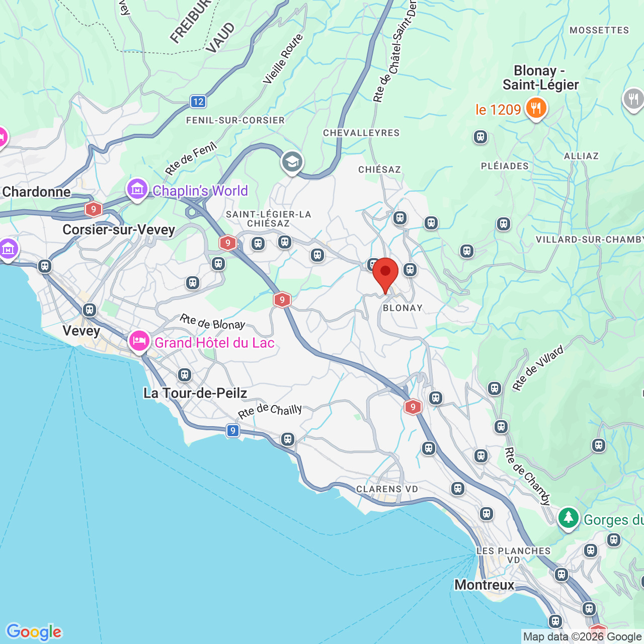644x644 pixels.
Task: Select the La Tour-de-Peilz train station icon
Action: click(x=185, y=374)
